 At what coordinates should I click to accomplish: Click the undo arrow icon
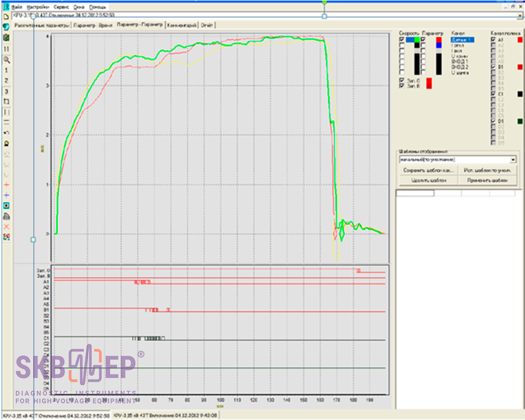coord(6,133)
